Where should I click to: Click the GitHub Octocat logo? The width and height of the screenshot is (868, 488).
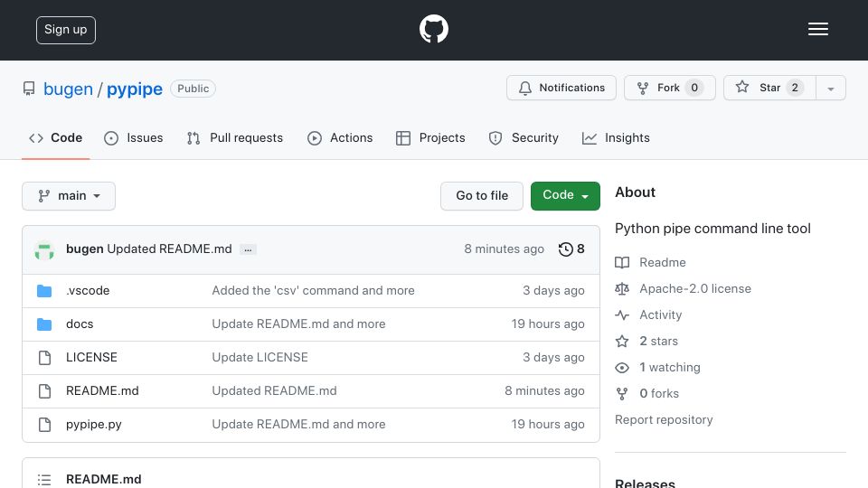point(433,29)
